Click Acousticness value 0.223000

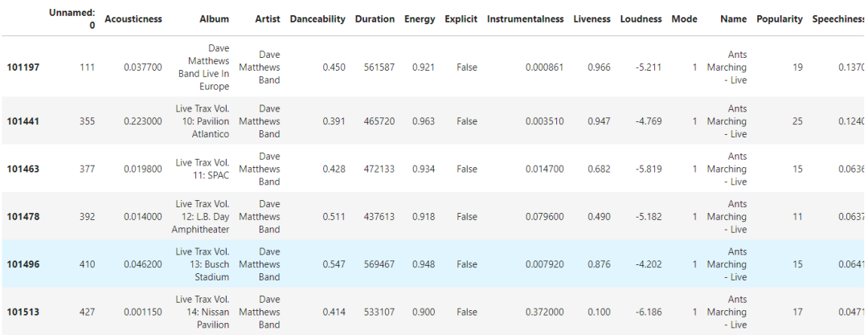[x=143, y=121]
